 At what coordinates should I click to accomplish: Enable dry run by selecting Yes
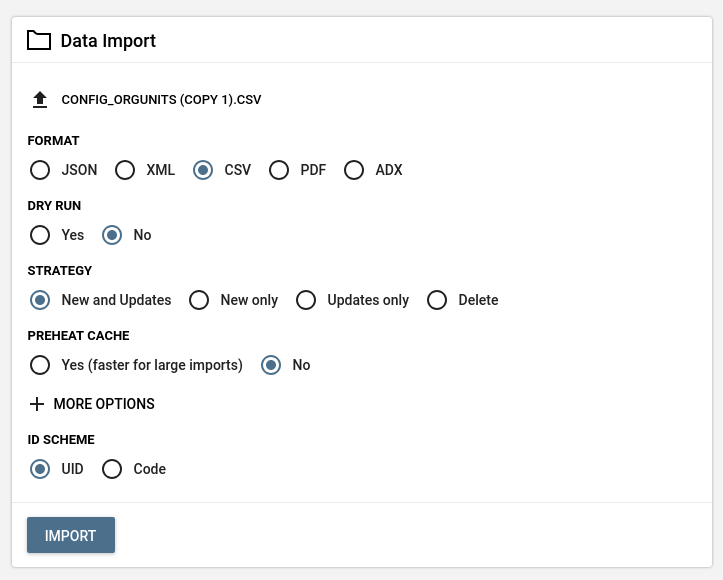[40, 235]
